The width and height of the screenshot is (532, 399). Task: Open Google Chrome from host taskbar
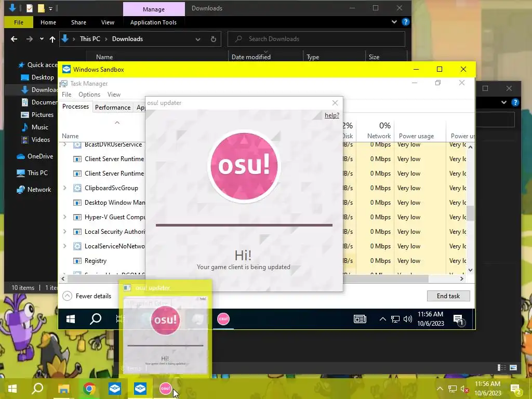coord(89,389)
